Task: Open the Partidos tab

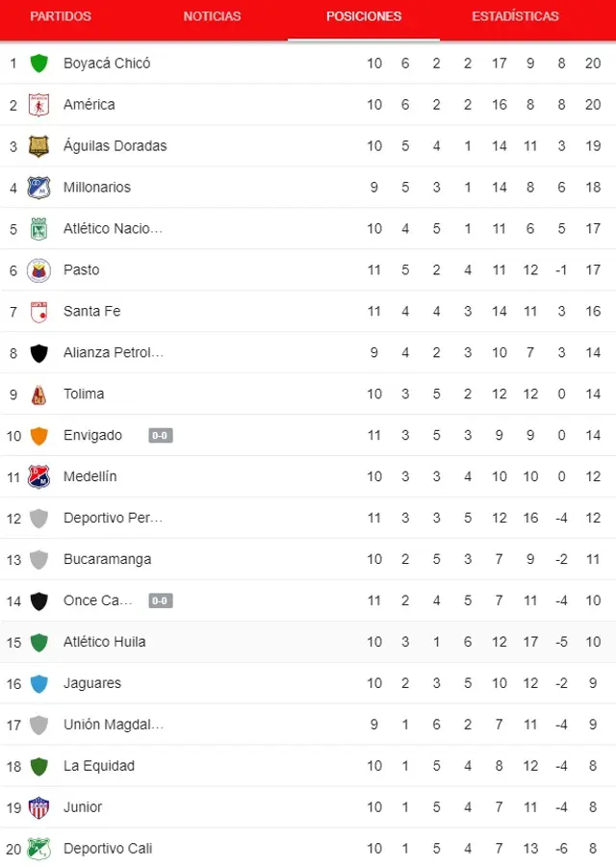Action: (61, 16)
